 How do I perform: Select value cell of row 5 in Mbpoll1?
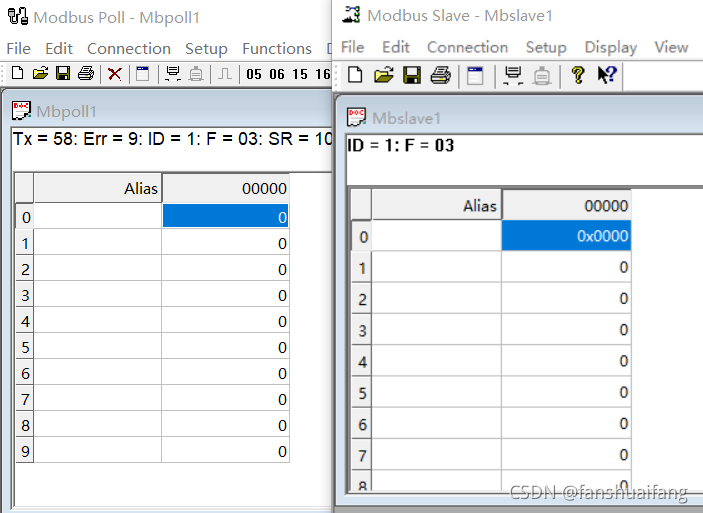226,346
